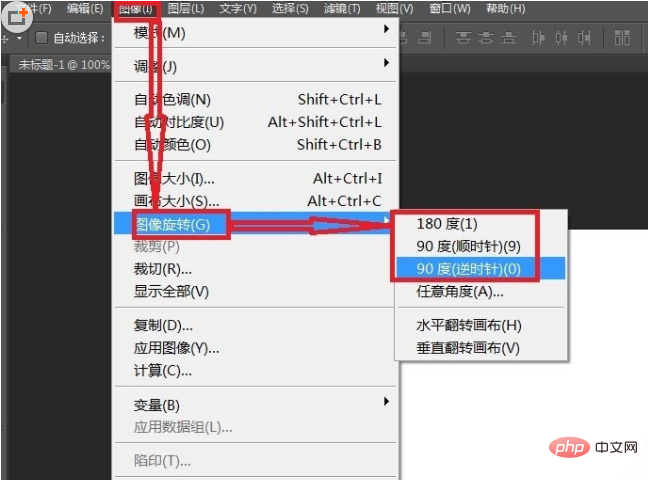Click the Distribute right edges icon
The height and width of the screenshot is (480, 648).
tap(584, 38)
